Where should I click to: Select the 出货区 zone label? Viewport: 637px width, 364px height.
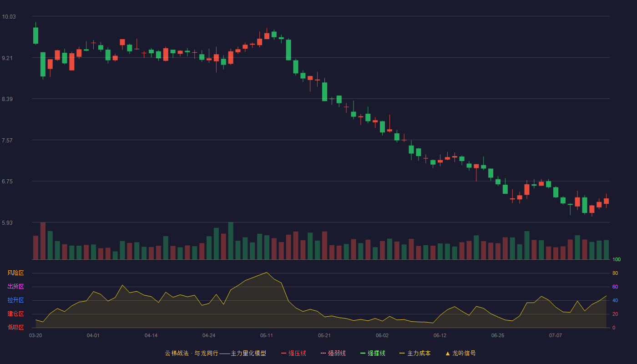pos(15,287)
